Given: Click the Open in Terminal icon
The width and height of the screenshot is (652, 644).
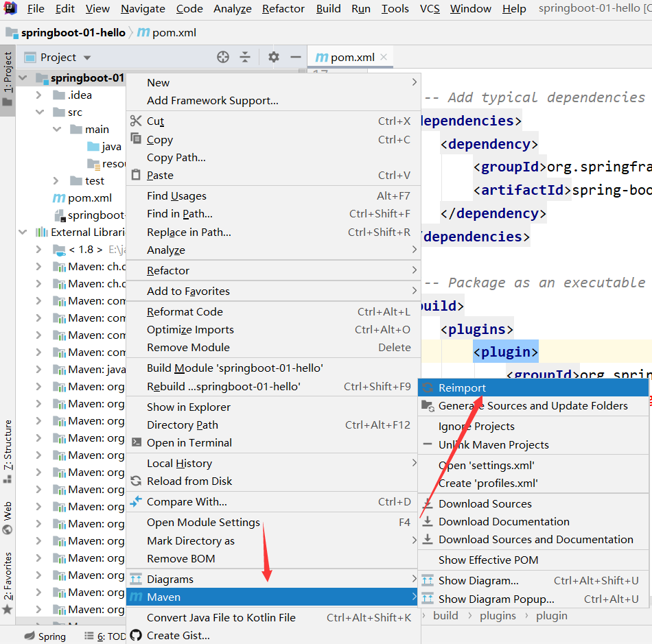Looking at the screenshot, I should (x=137, y=442).
